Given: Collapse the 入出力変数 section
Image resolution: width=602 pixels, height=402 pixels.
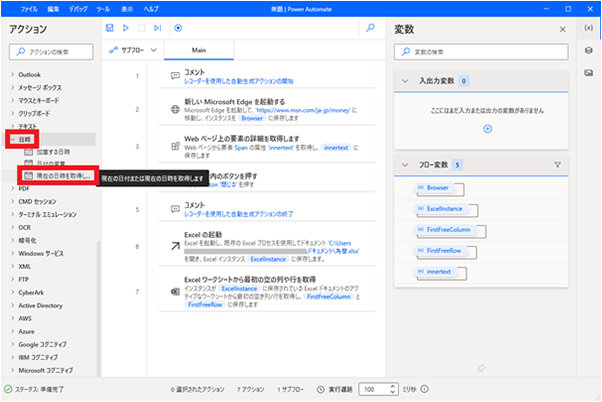Looking at the screenshot, I should coord(405,81).
